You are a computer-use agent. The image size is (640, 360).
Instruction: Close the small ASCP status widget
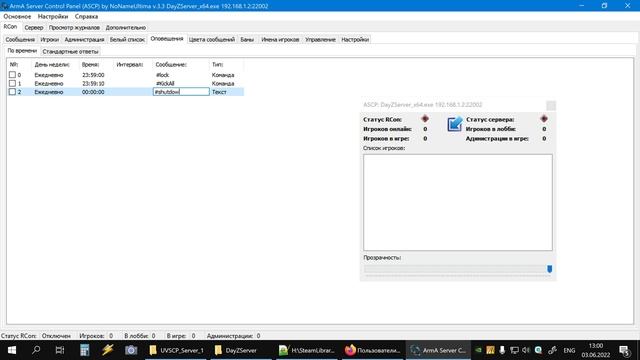tap(551, 105)
